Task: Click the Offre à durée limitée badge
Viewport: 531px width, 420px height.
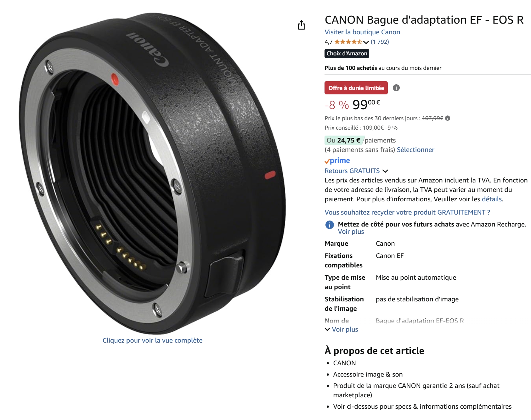Action: (x=356, y=88)
